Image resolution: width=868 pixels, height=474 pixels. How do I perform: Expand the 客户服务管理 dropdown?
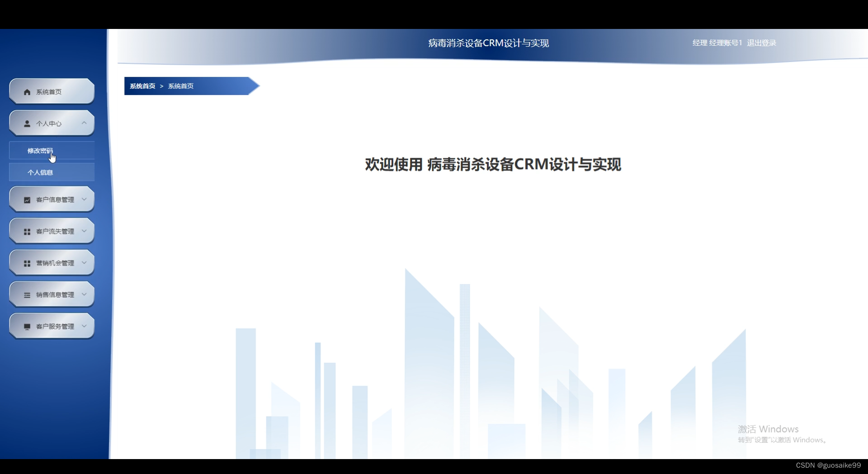(84, 326)
